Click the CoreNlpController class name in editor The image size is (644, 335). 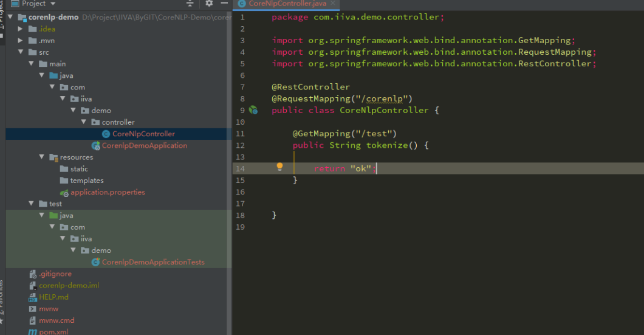tap(384, 110)
